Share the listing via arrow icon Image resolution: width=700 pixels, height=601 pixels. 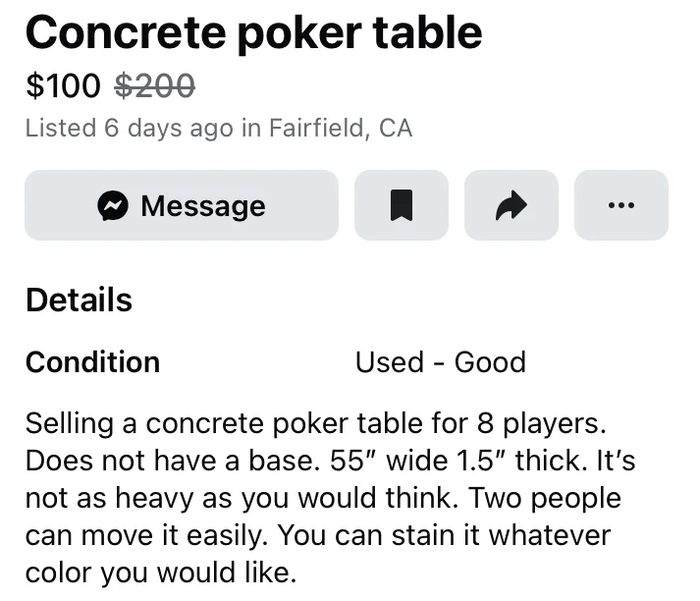click(511, 205)
